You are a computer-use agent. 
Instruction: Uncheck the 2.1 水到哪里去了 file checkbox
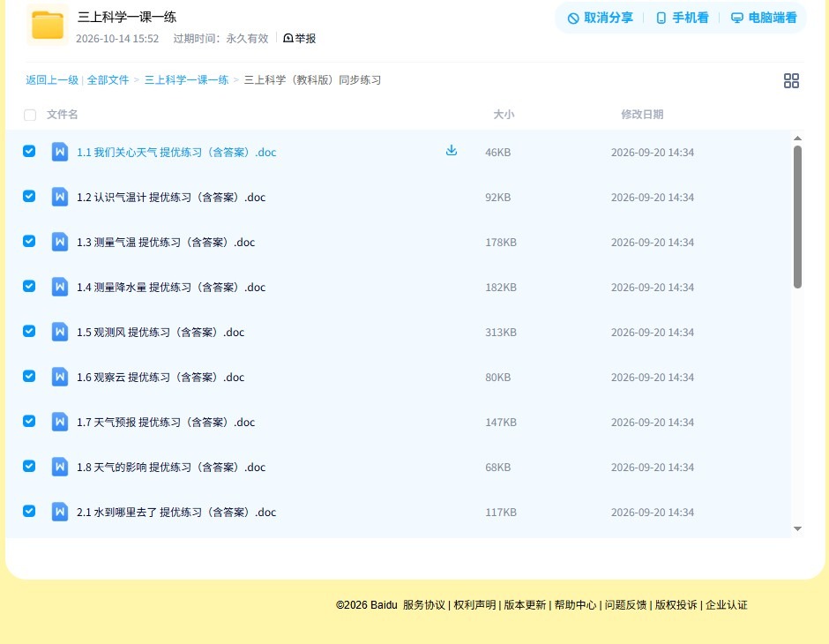pos(29,511)
